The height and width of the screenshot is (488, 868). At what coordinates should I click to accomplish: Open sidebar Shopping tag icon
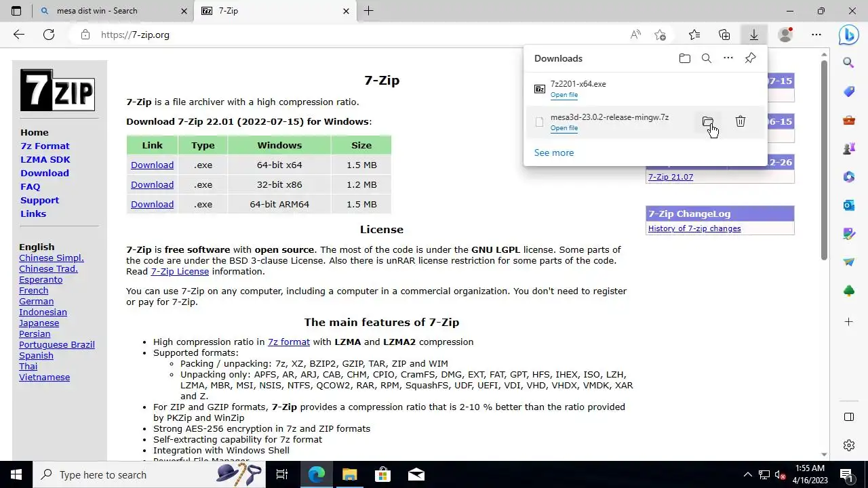(849, 91)
